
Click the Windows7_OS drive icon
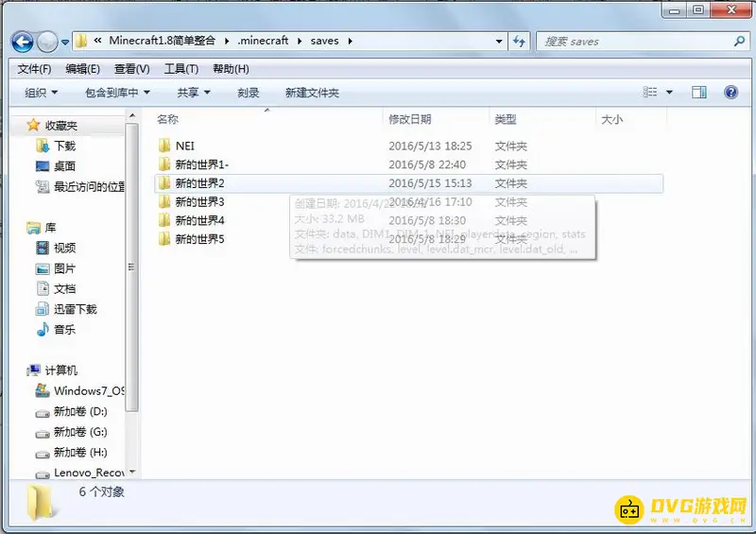[43, 391]
